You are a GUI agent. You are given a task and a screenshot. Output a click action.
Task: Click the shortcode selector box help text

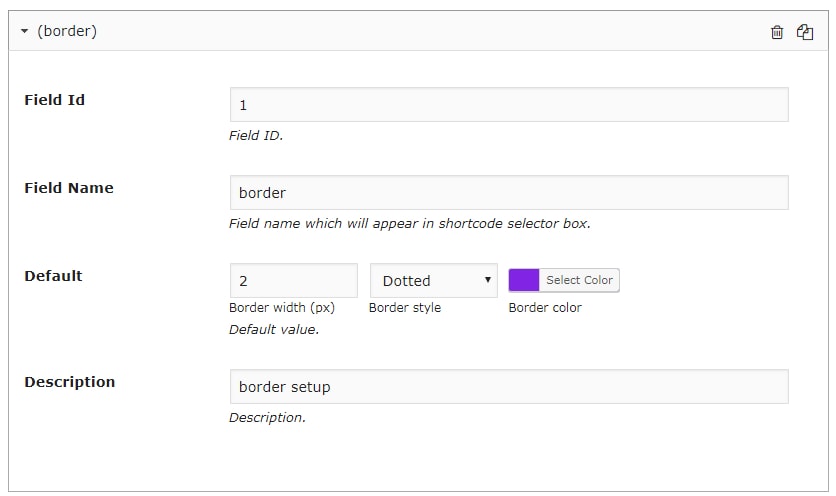click(x=409, y=224)
